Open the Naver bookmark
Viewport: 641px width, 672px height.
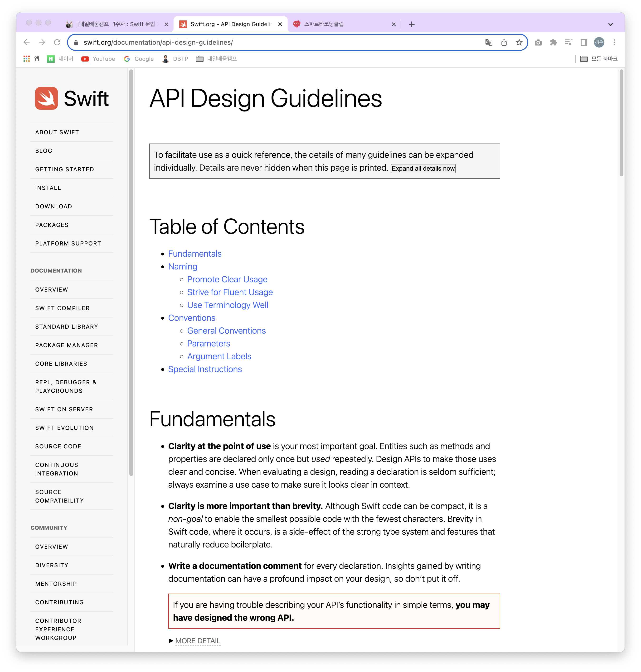[60, 59]
